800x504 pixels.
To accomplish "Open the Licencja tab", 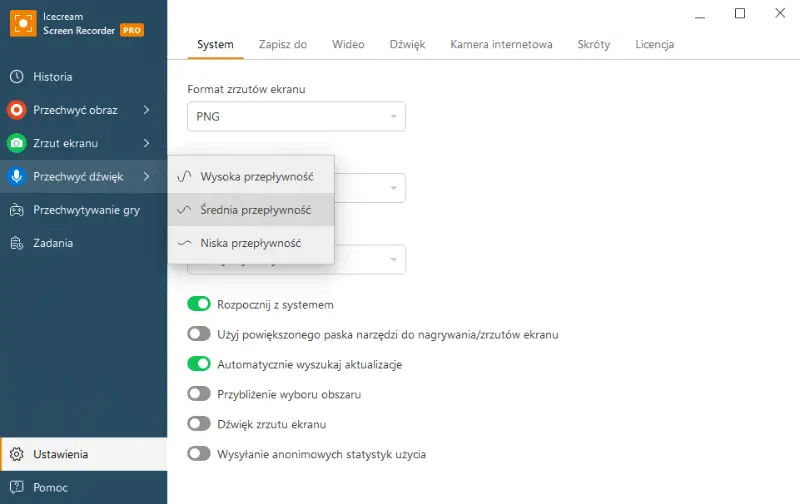I will (655, 44).
